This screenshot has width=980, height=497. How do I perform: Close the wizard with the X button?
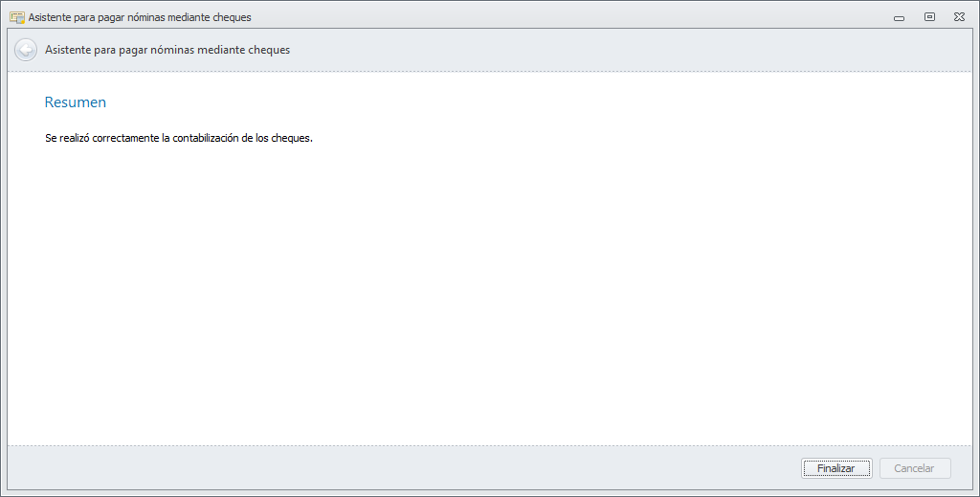point(959,16)
